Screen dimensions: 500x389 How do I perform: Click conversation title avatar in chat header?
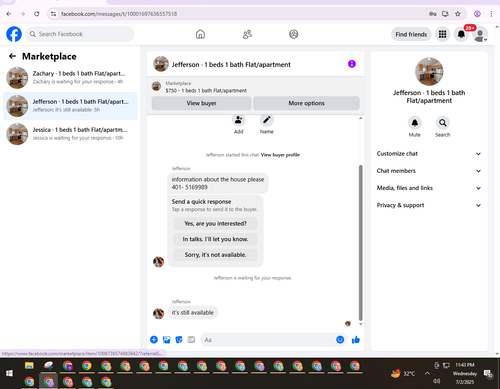pos(161,64)
